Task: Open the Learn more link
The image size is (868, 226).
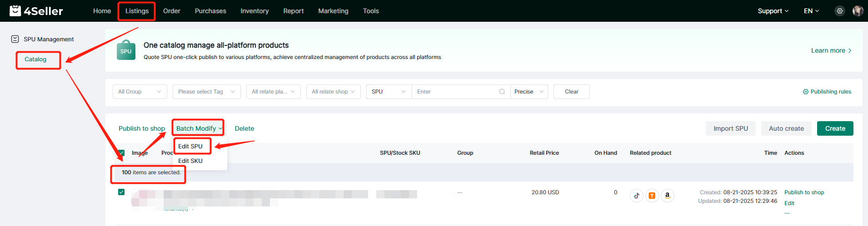Action: pos(831,50)
